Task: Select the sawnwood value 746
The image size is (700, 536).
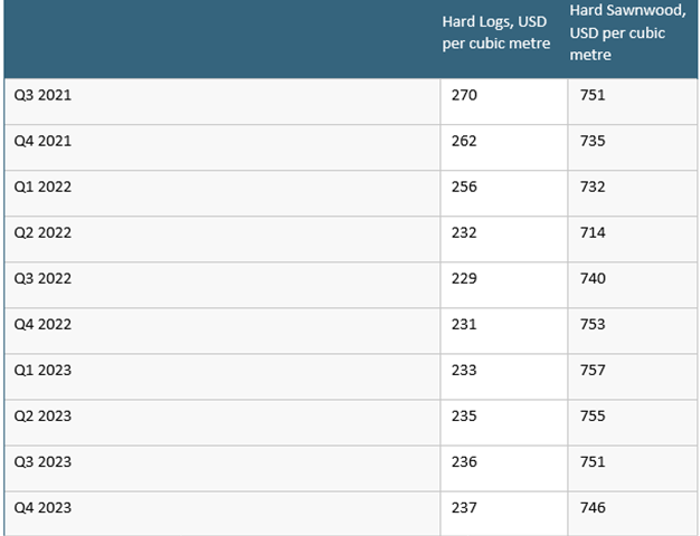Action: point(593,507)
